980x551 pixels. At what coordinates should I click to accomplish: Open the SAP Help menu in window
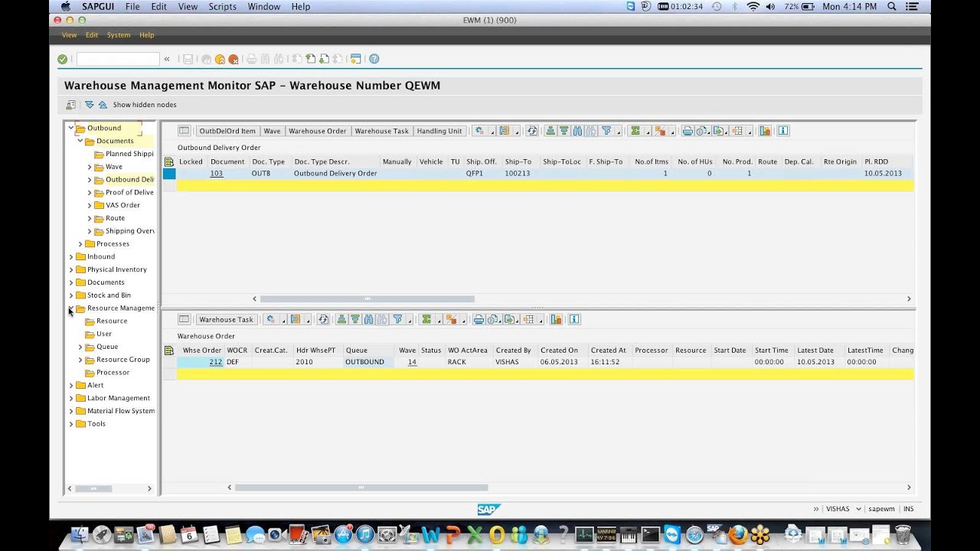[x=146, y=35]
